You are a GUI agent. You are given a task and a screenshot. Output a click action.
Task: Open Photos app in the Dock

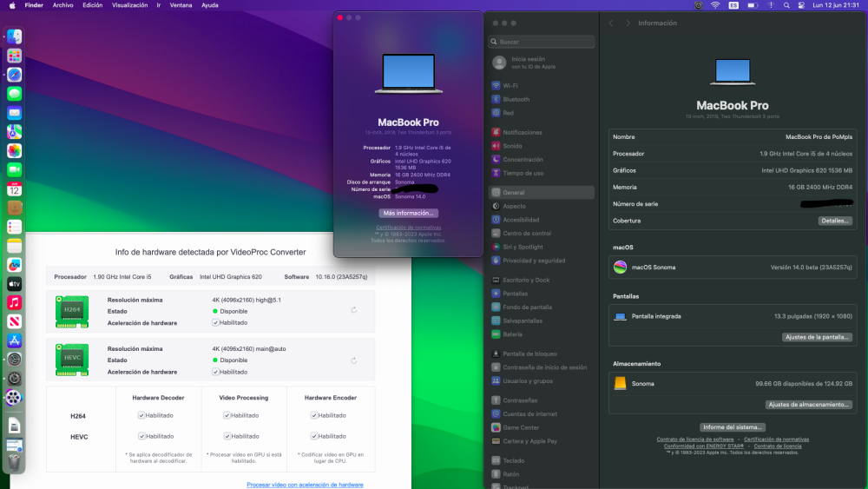tap(15, 150)
